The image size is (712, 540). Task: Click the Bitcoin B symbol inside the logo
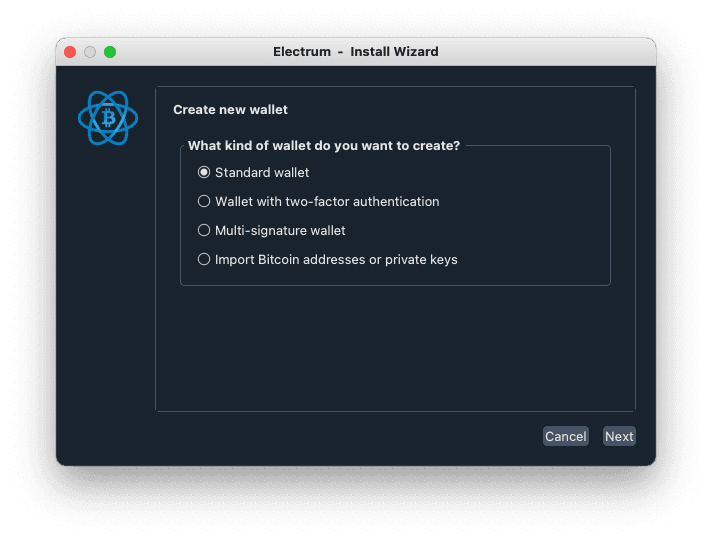(x=108, y=119)
